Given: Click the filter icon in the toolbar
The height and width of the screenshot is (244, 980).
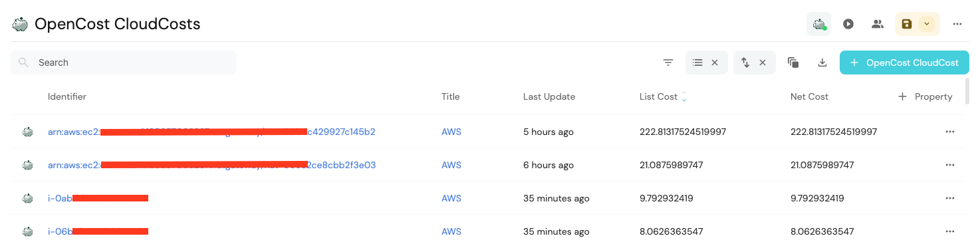Looking at the screenshot, I should pyautogui.click(x=668, y=62).
